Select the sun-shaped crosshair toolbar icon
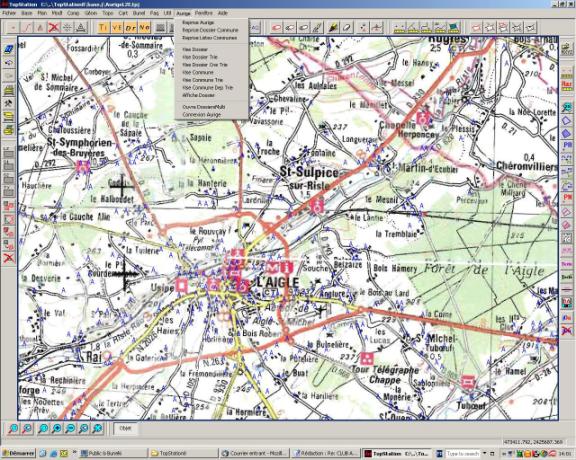The image size is (576, 460). pyautogui.click(x=68, y=27)
